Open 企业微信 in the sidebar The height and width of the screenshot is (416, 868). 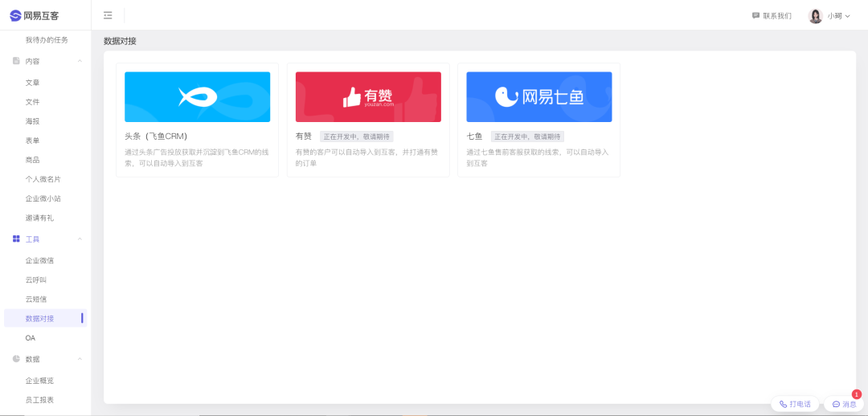39,260
